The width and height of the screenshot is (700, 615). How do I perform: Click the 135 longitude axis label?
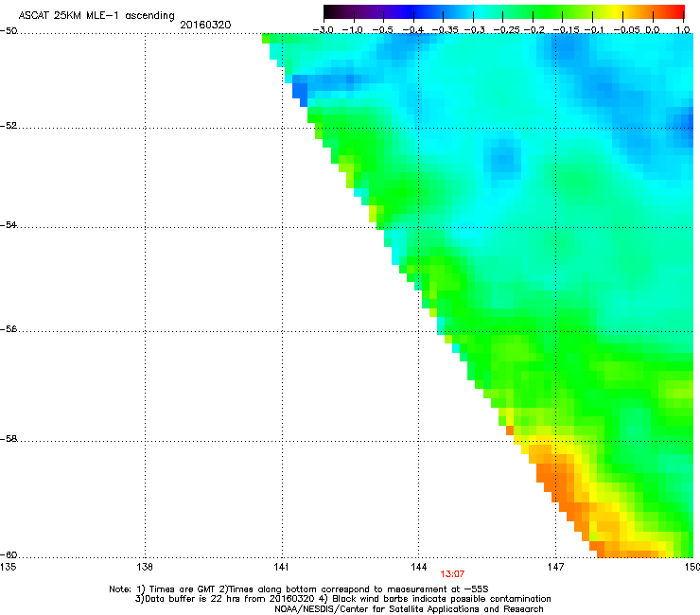click(8, 567)
